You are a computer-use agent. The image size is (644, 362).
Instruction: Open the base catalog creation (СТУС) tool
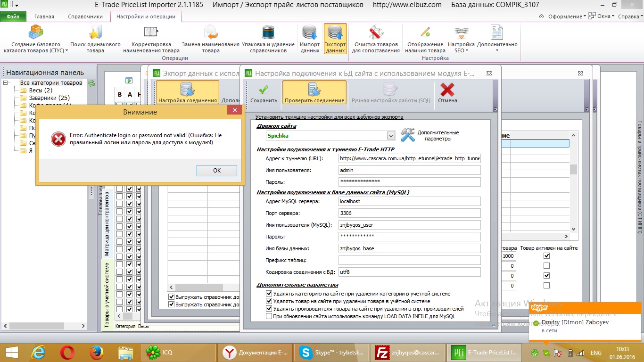(x=36, y=39)
